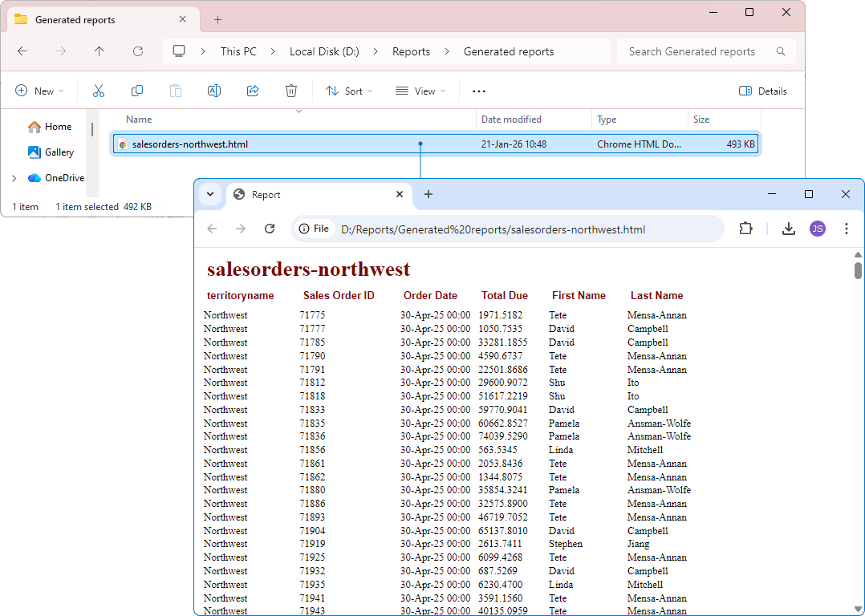Click the Delete trash icon in File Explorer
865x616 pixels.
click(291, 91)
